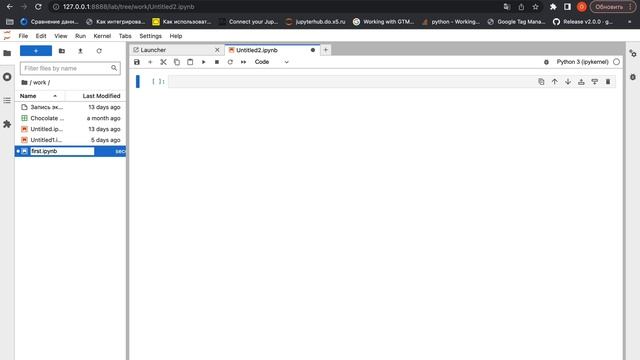The image size is (640, 360).
Task: Open Table of Contents sidebar icon
Action: pyautogui.click(x=7, y=100)
